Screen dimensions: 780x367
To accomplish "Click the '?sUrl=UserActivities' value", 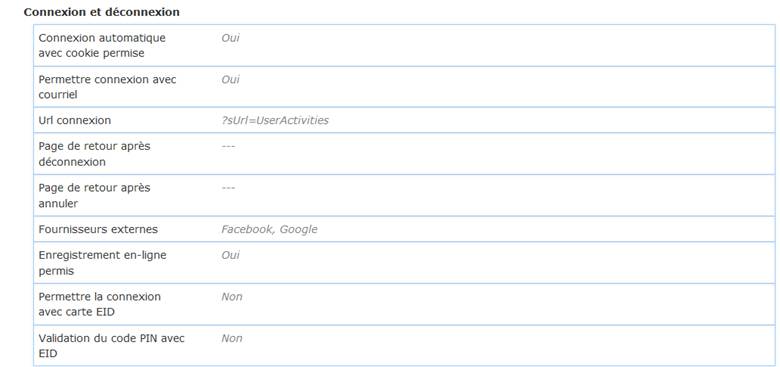I will tap(275, 120).
